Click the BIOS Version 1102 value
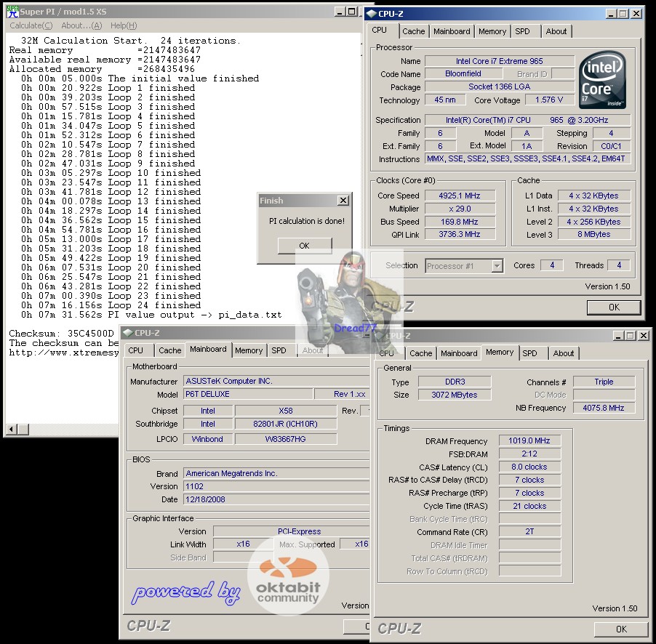Viewport: 656px width, 644px height. pyautogui.click(x=276, y=486)
